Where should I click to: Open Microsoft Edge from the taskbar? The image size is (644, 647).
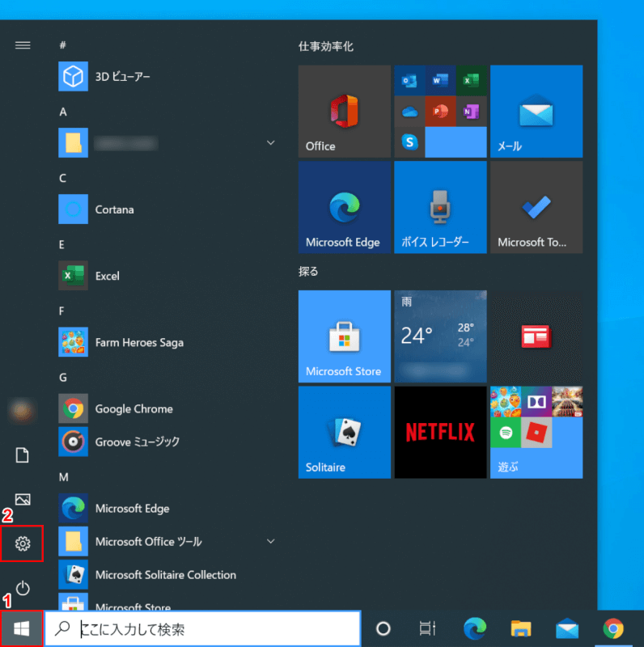click(x=475, y=628)
